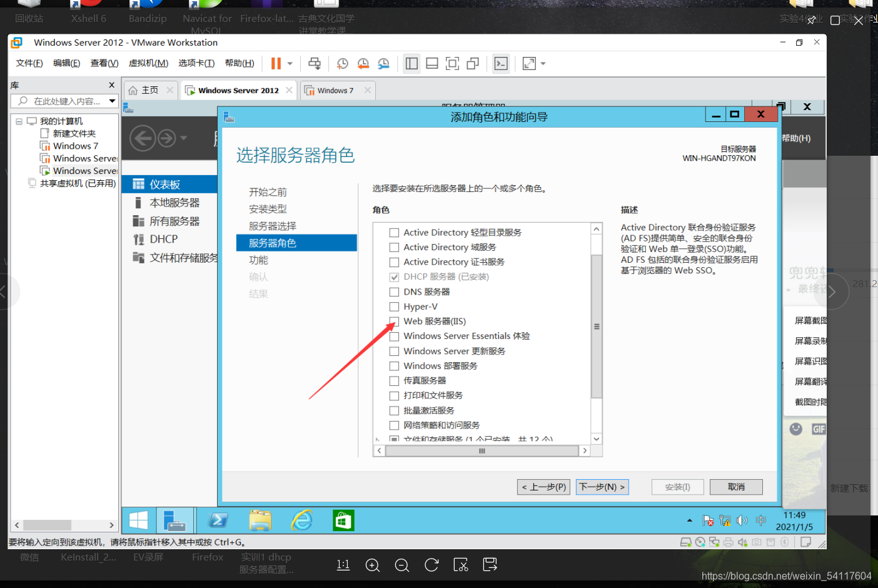Take a snapshot of this virtual machine
Image resolution: width=878 pixels, height=588 pixels.
click(342, 63)
